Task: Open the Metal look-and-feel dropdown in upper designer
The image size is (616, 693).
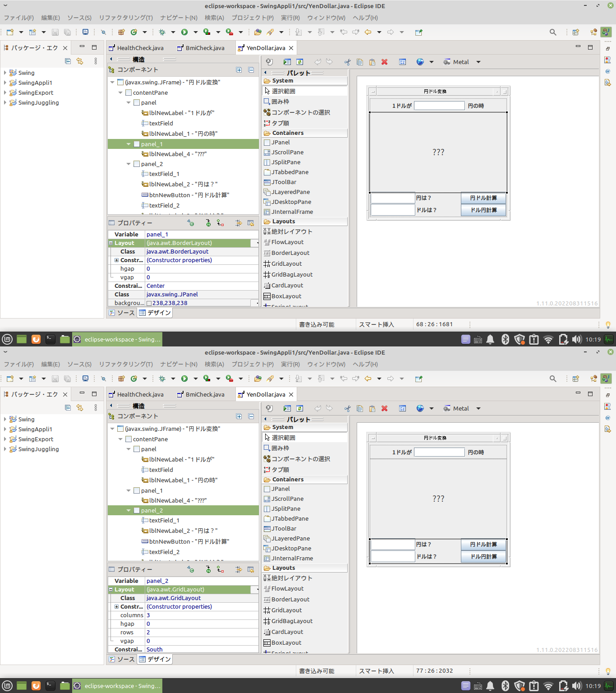Action: 478,62
